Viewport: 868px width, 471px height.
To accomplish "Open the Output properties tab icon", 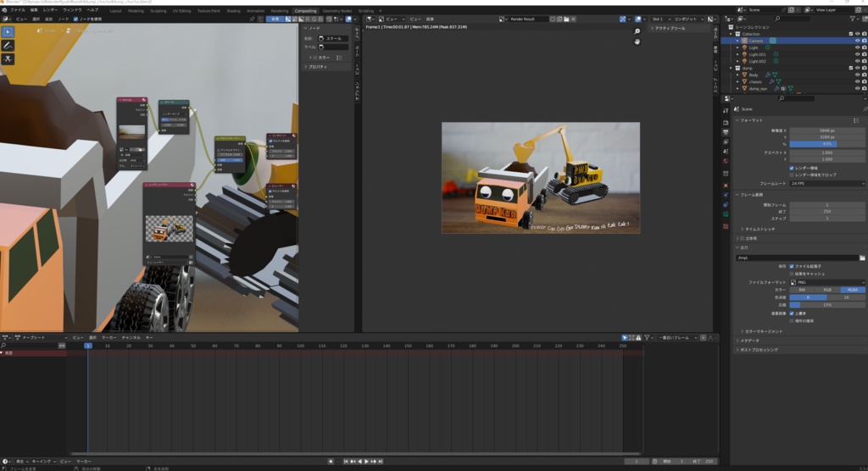I will (726, 132).
